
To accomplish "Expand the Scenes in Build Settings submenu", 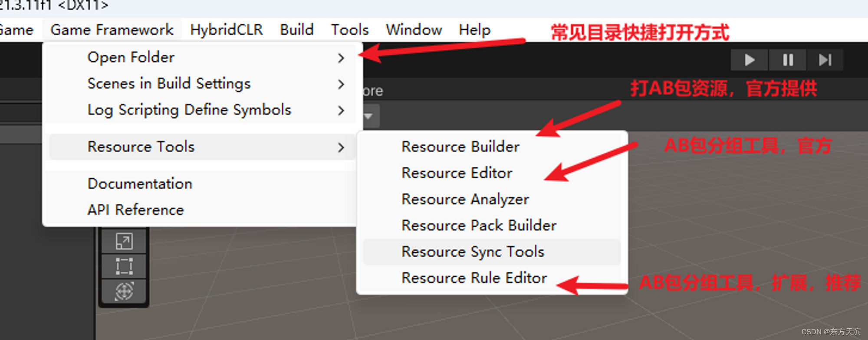I will pos(341,84).
